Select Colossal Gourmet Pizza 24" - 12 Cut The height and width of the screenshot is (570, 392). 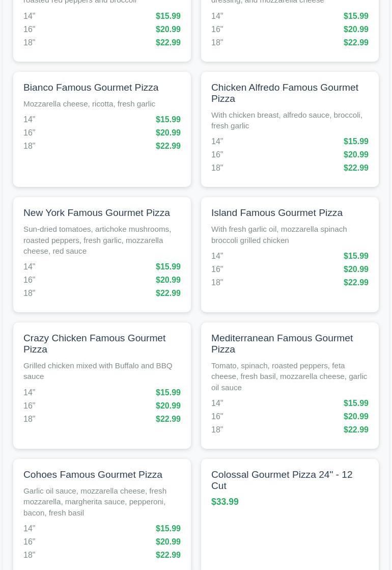[x=282, y=480]
